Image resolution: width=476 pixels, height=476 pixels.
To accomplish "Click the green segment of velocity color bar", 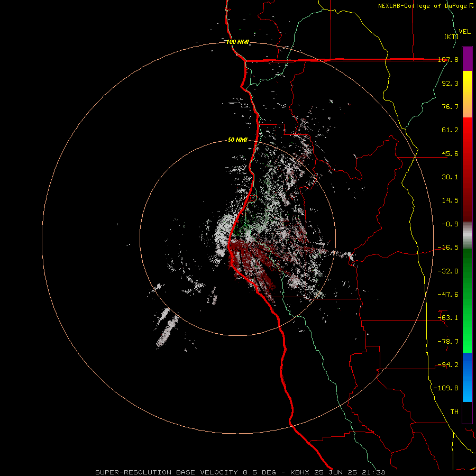I will (x=467, y=300).
